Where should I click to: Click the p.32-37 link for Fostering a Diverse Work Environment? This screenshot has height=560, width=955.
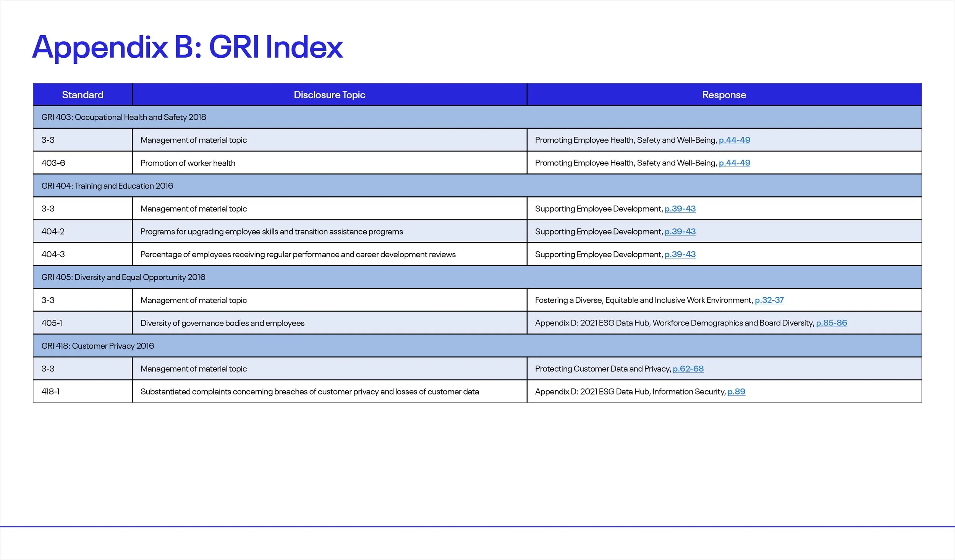[769, 300]
